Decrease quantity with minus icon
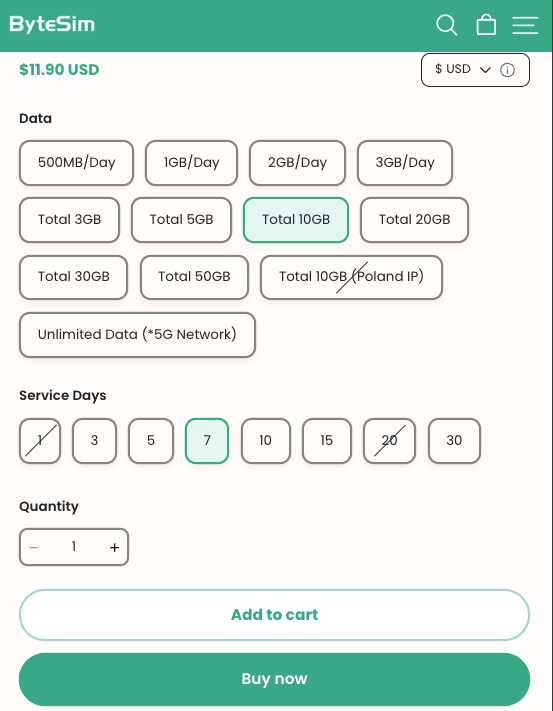 [34, 547]
